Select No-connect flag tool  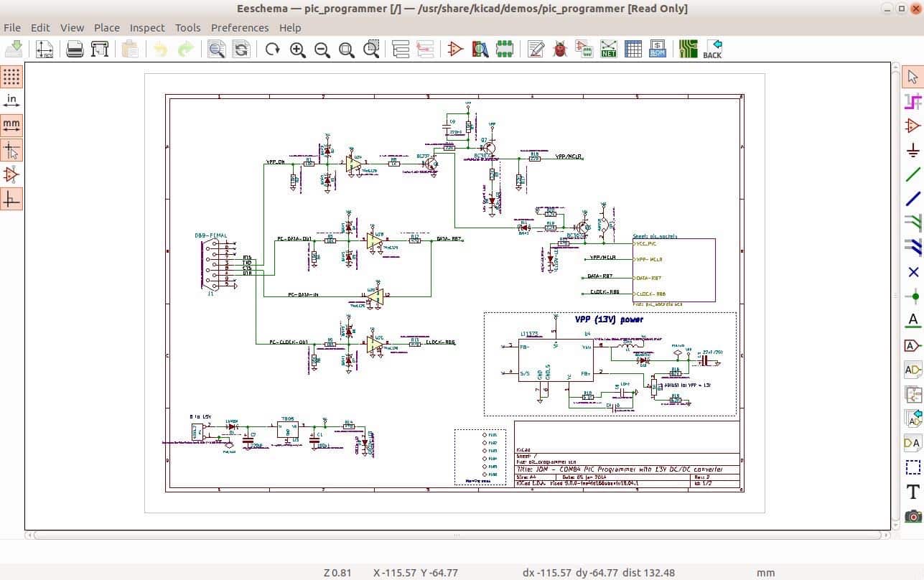point(913,272)
